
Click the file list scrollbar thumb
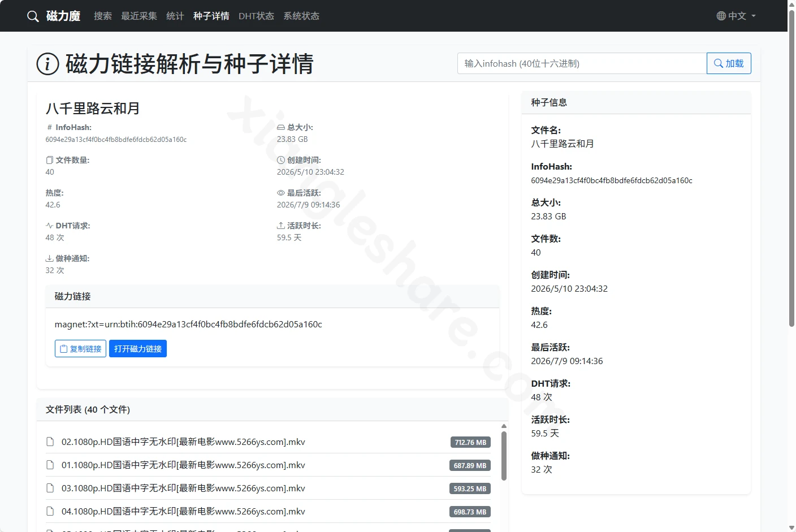click(x=504, y=456)
